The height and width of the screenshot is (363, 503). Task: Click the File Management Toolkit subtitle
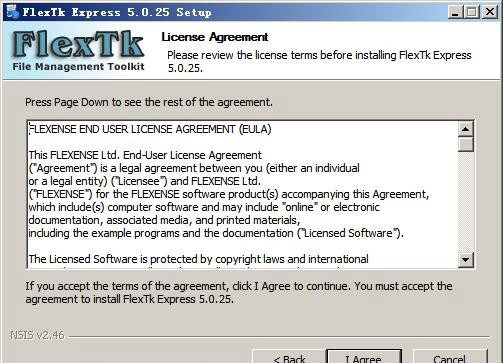pos(79,67)
